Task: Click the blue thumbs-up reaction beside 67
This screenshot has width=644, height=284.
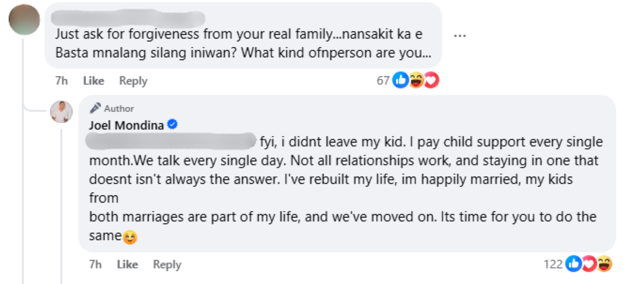Action: [x=400, y=80]
